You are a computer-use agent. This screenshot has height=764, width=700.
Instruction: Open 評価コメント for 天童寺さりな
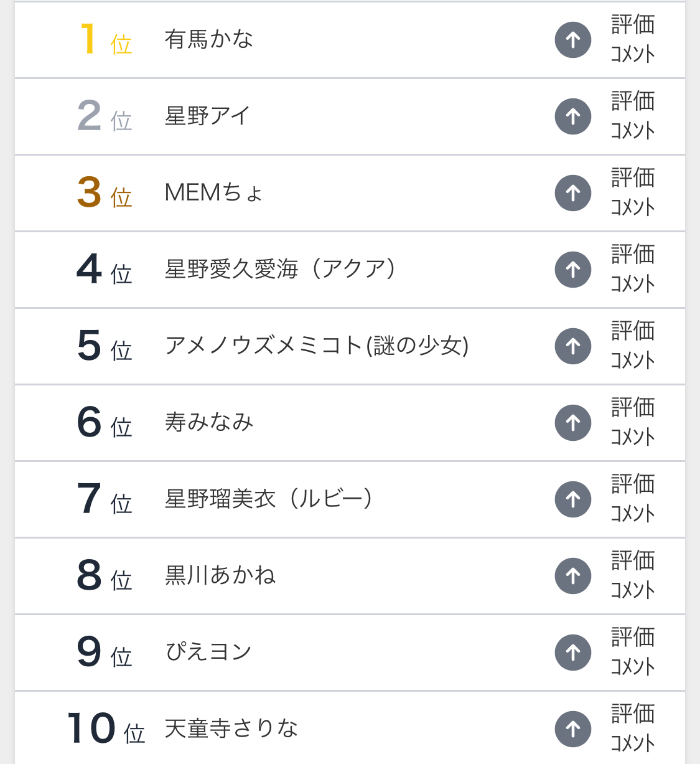tap(632, 729)
